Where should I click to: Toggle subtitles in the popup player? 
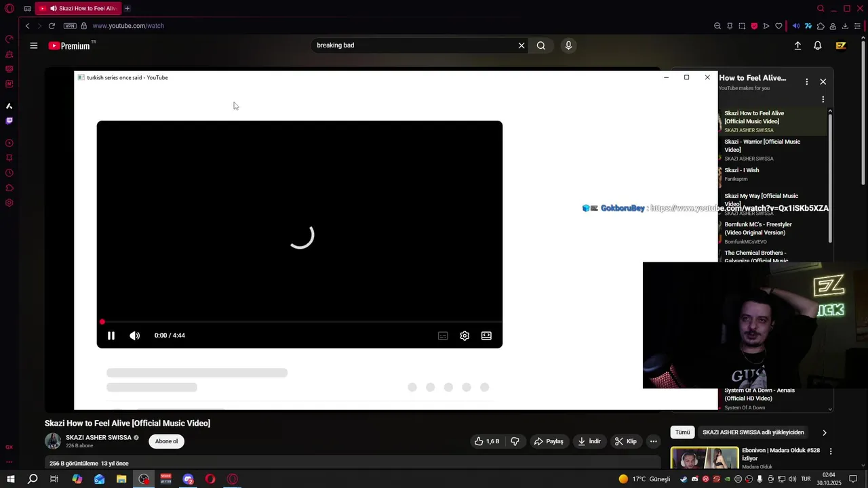point(443,335)
